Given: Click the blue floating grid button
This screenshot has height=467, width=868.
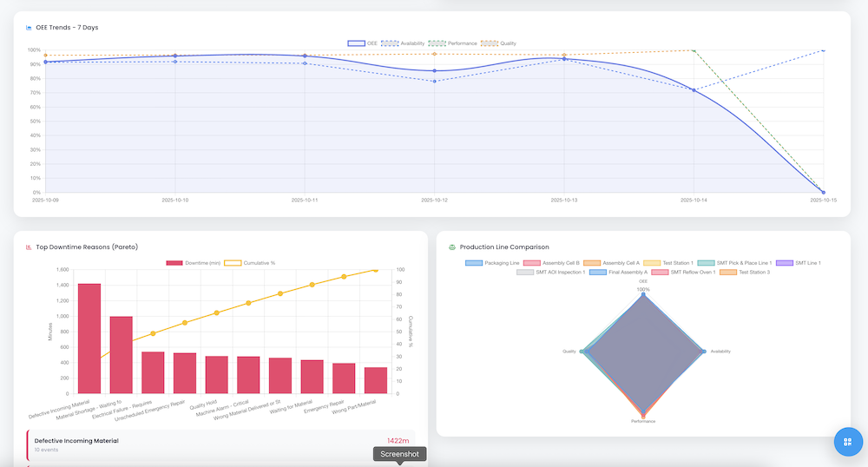Looking at the screenshot, I should [x=848, y=441].
